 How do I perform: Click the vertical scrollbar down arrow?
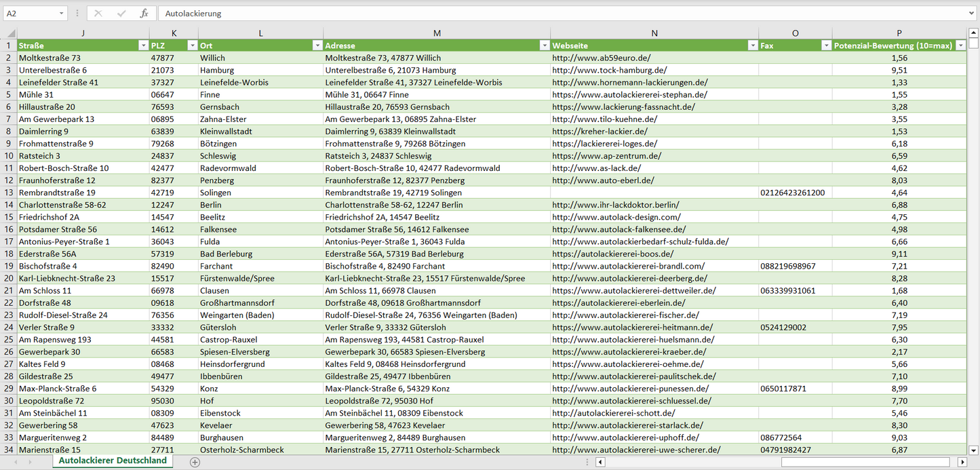[973, 450]
